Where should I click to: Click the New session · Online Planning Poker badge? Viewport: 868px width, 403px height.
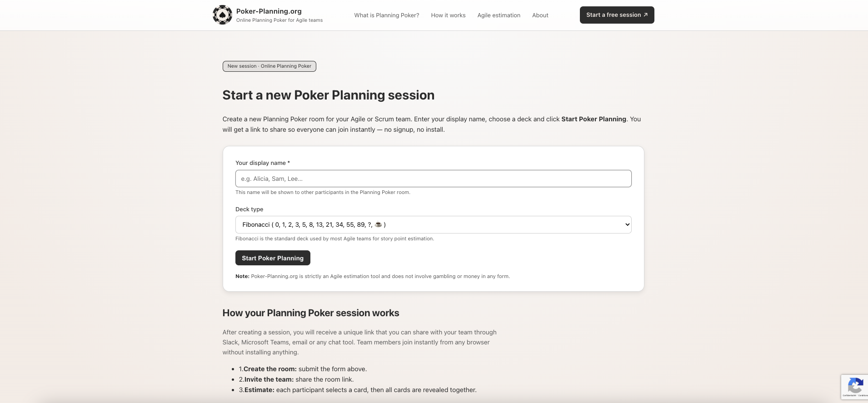point(269,66)
